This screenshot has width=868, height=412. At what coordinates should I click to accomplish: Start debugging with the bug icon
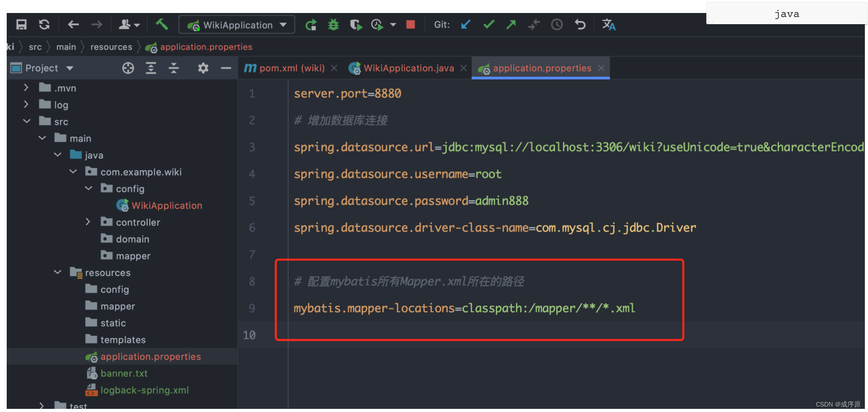point(333,25)
